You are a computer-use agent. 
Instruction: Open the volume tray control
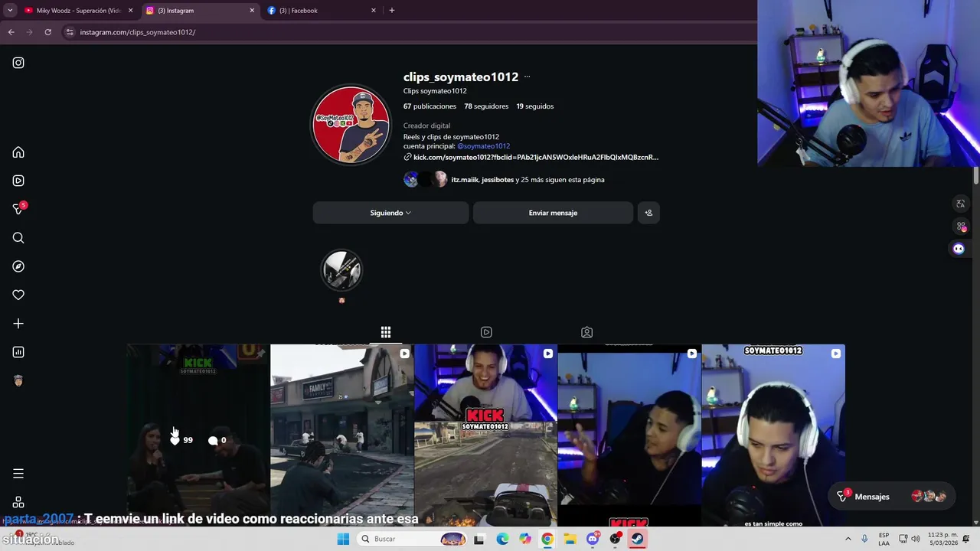(x=915, y=539)
